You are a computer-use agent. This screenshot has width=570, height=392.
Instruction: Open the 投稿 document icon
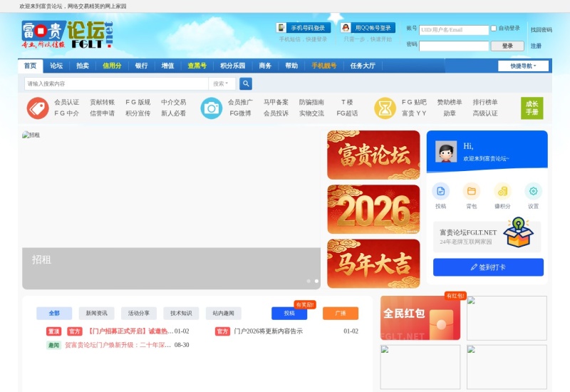(x=440, y=191)
